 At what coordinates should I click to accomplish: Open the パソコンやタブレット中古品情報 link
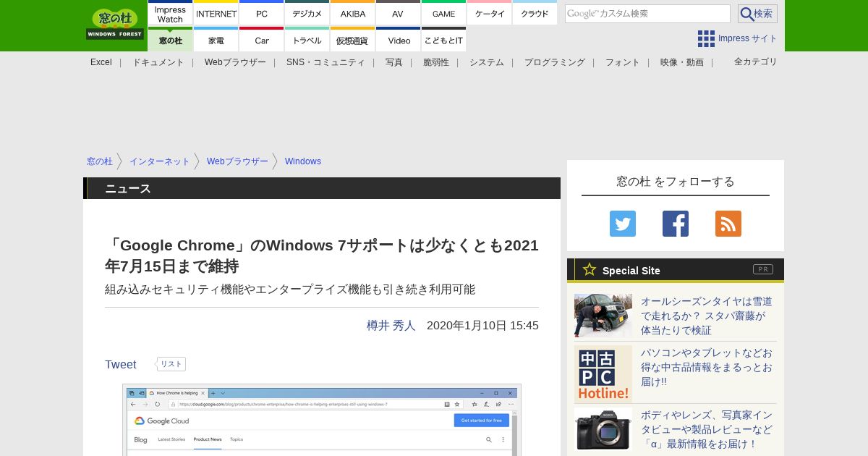point(707,367)
